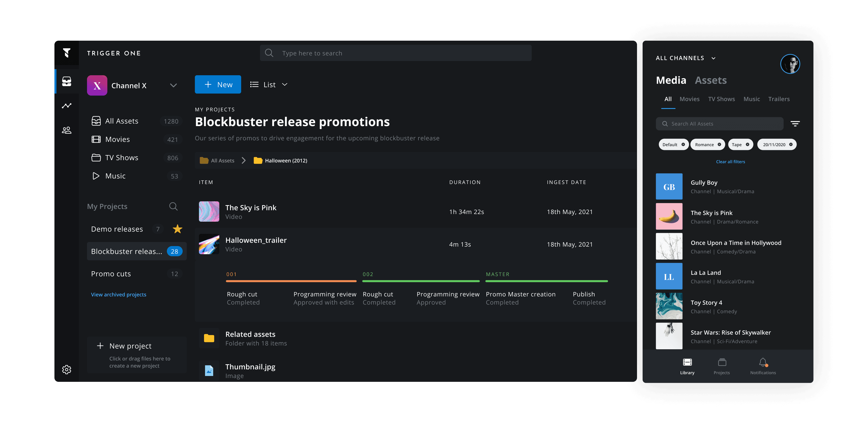The height and width of the screenshot is (423, 868).
Task: Open the List view dropdown
Action: [x=269, y=85]
